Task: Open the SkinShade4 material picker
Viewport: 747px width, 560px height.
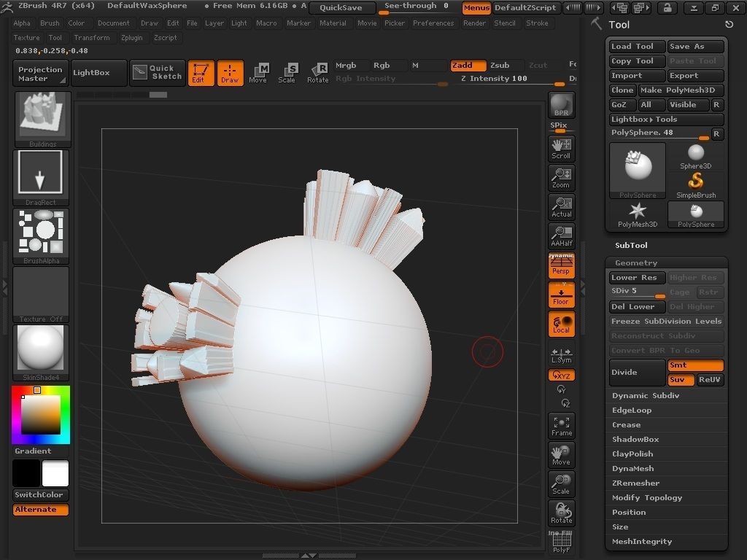Action: (41, 353)
